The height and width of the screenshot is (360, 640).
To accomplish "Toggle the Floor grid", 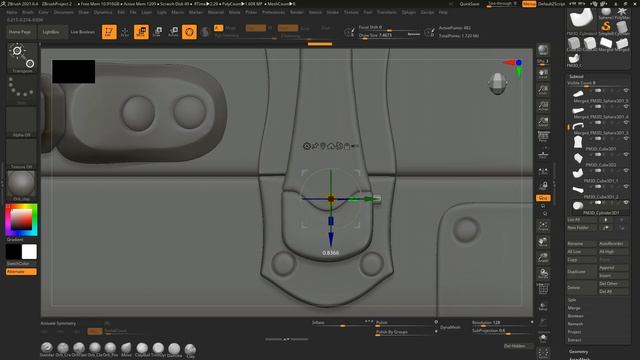I will (543, 154).
